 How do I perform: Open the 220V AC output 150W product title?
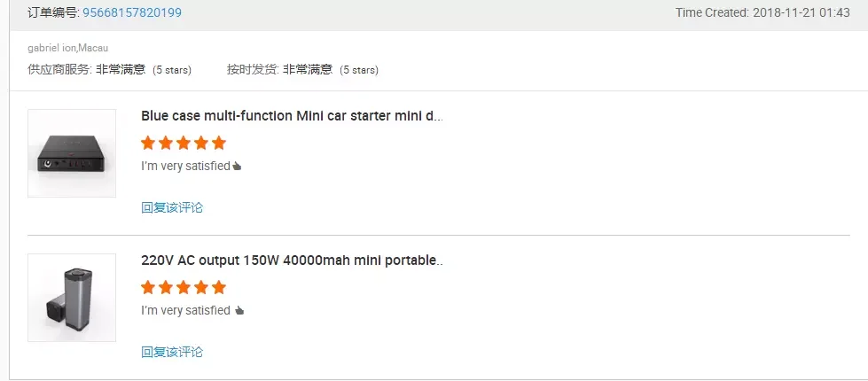(x=292, y=260)
